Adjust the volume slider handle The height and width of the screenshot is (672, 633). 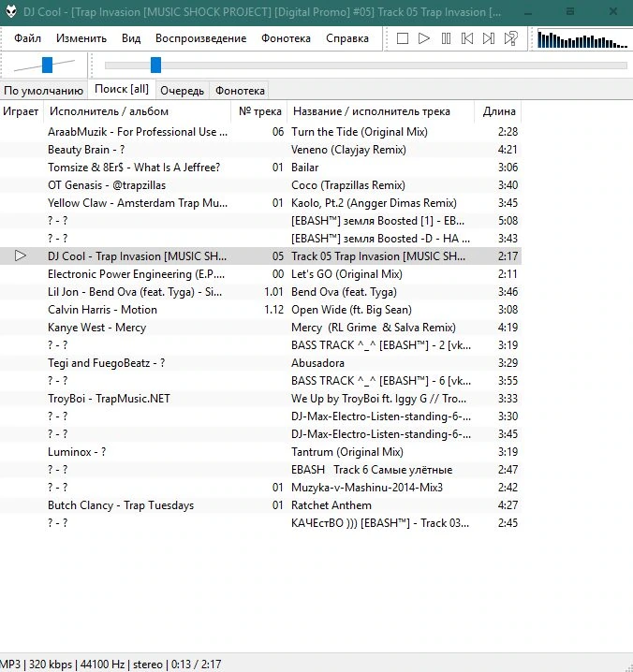pos(47,65)
